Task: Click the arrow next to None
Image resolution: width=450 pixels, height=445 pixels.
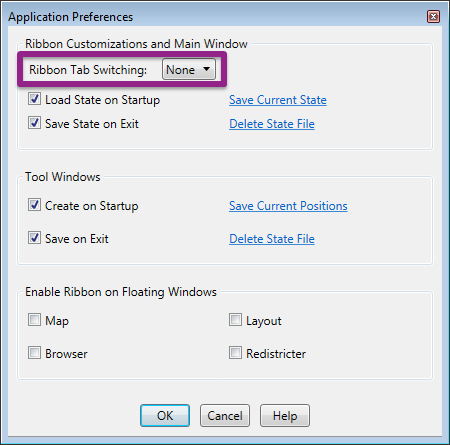Action: tap(207, 69)
